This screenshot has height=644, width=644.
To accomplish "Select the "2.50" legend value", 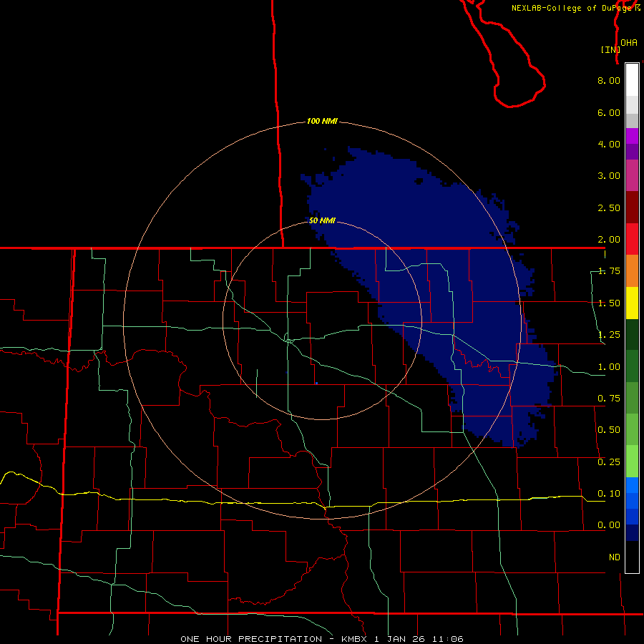I will point(609,208).
